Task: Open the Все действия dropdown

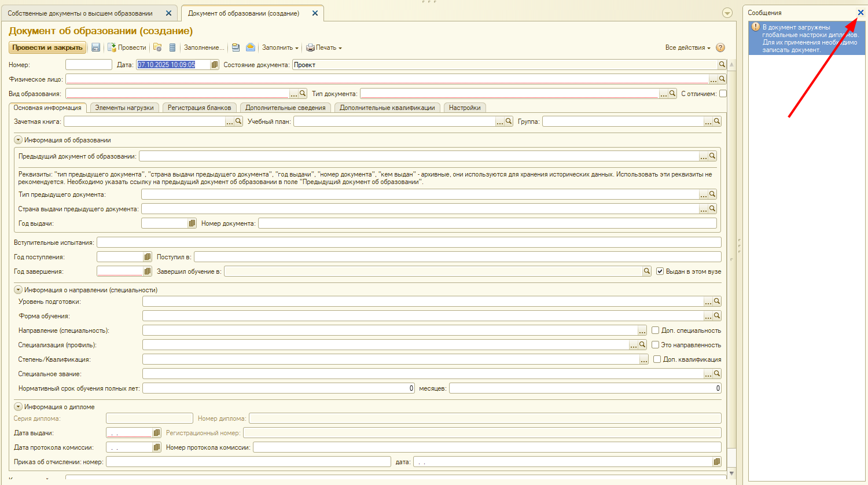Action: pos(687,47)
